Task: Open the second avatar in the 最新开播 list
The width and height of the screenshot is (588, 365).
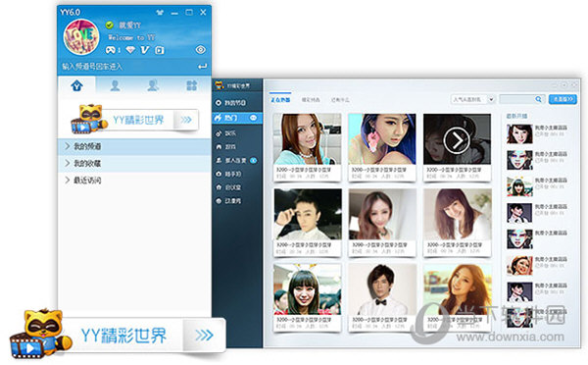Action: click(519, 160)
